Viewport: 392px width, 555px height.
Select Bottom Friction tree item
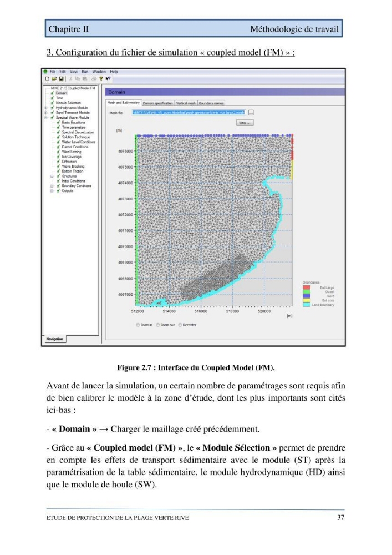coord(73,171)
